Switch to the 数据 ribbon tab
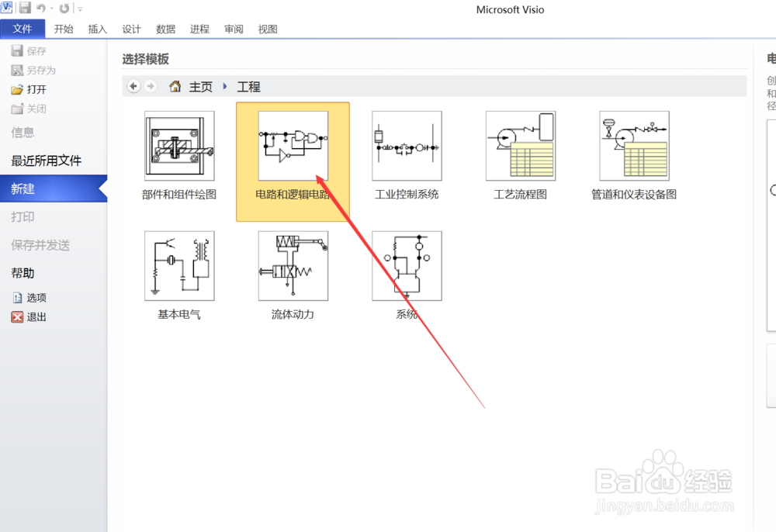The height and width of the screenshot is (532, 776). coord(166,29)
